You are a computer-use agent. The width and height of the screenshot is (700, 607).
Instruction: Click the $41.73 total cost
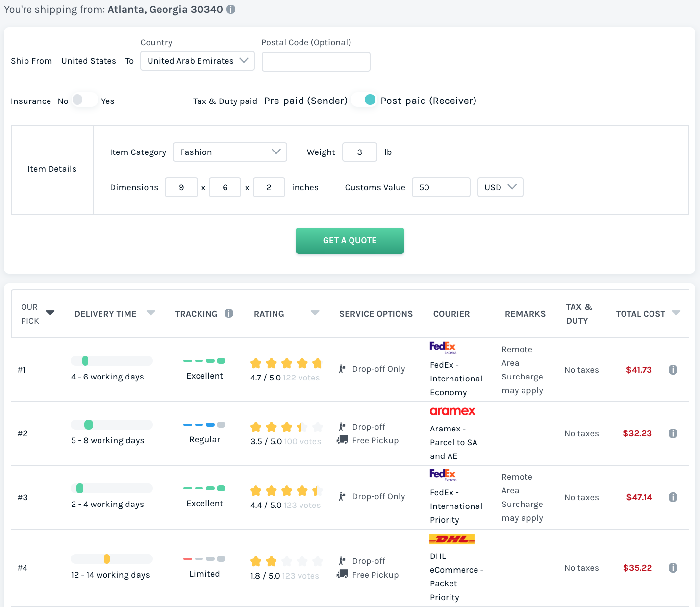coord(639,370)
